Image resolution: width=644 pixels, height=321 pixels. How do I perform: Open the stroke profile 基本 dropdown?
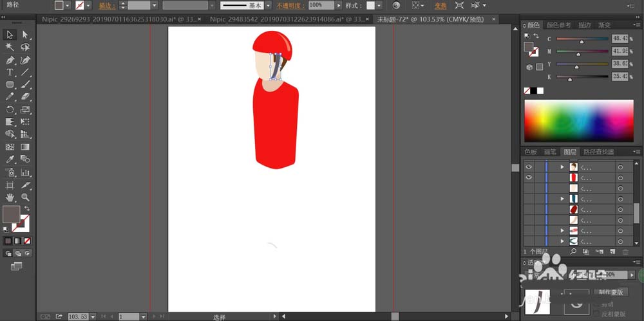point(268,5)
